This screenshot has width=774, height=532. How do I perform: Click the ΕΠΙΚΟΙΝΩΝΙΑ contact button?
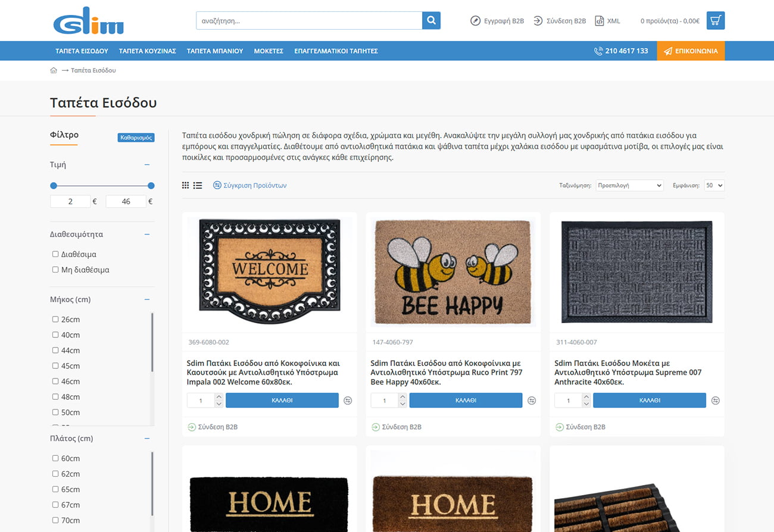pyautogui.click(x=691, y=51)
